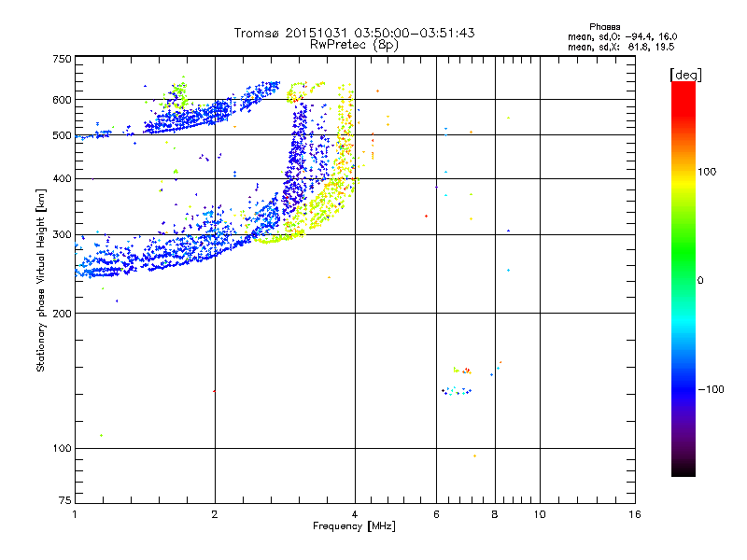Click the x-axis tick label '8'
The height and width of the screenshot is (560, 747).
click(x=495, y=514)
